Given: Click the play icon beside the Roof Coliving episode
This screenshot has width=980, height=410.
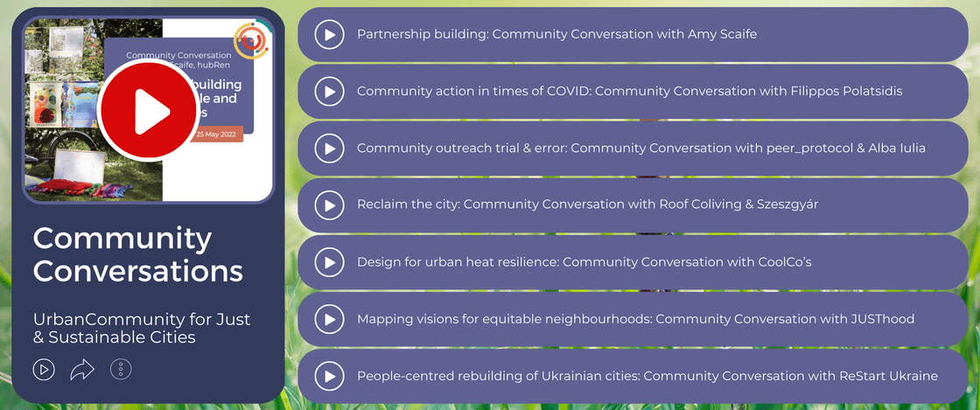Looking at the screenshot, I should pos(329,205).
